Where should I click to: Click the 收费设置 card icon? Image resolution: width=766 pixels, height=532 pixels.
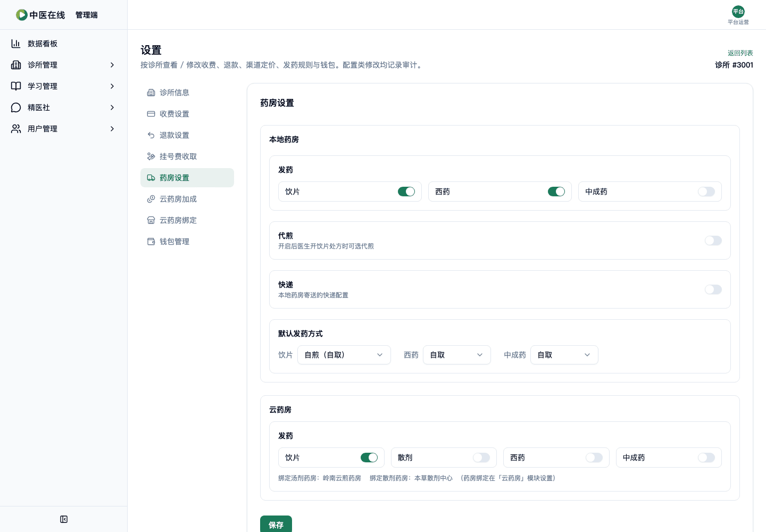coord(151,114)
